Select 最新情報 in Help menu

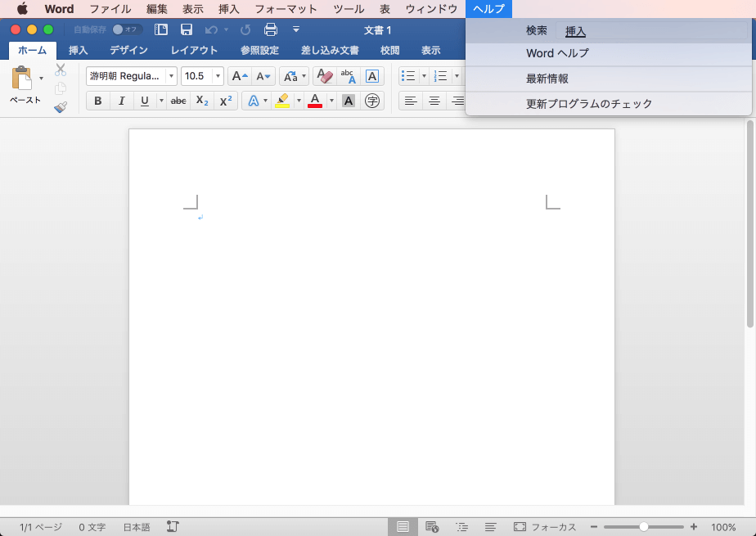pos(609,79)
